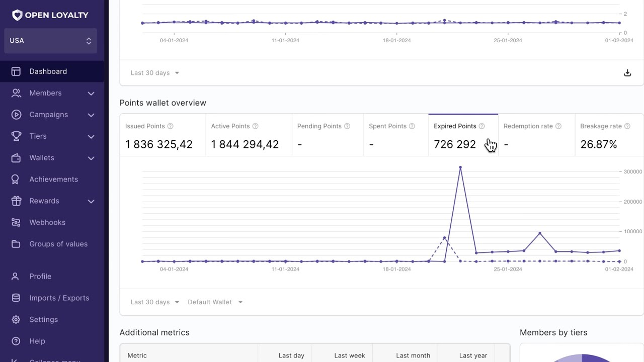Click the help icon beside Expired Points
The width and height of the screenshot is (644, 362).
point(481,126)
